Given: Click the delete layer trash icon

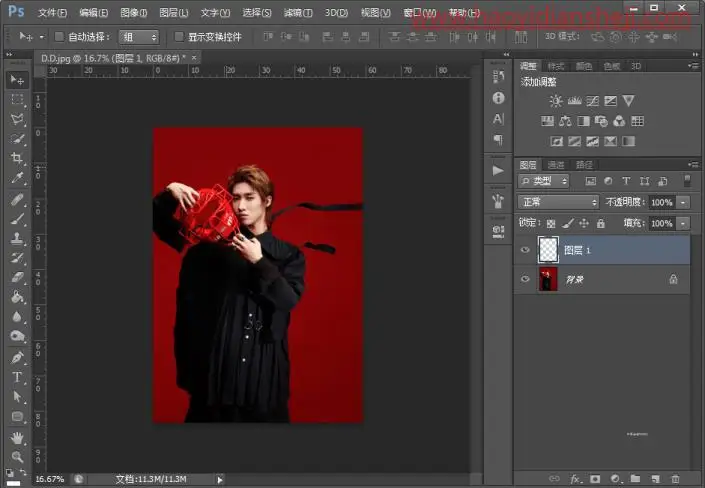Looking at the screenshot, I should (675, 479).
